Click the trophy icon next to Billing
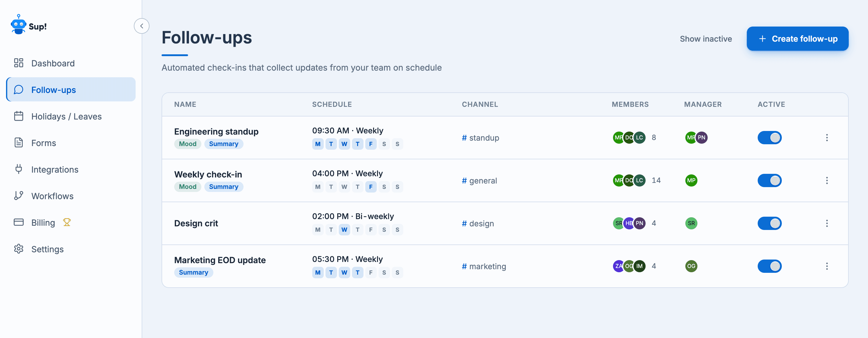This screenshot has height=338, width=868. click(67, 222)
